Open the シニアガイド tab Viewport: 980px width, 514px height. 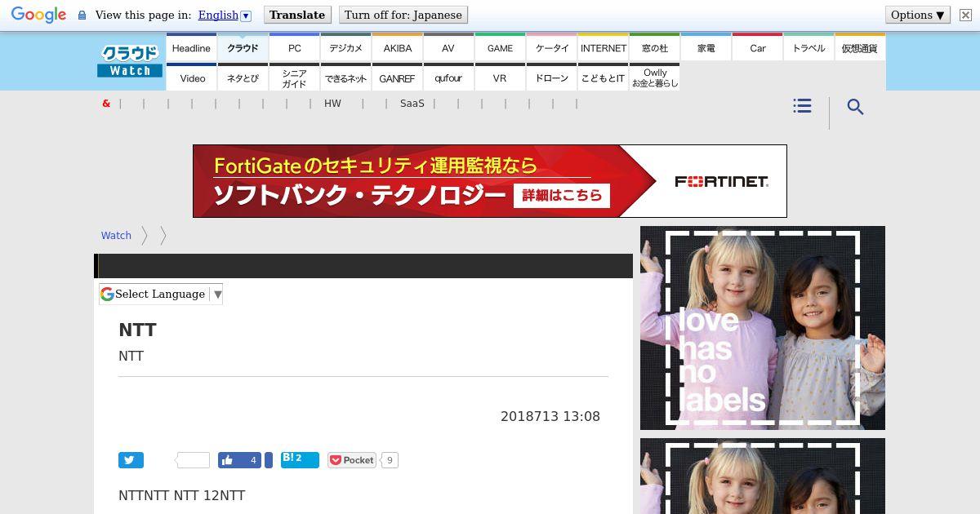point(295,78)
